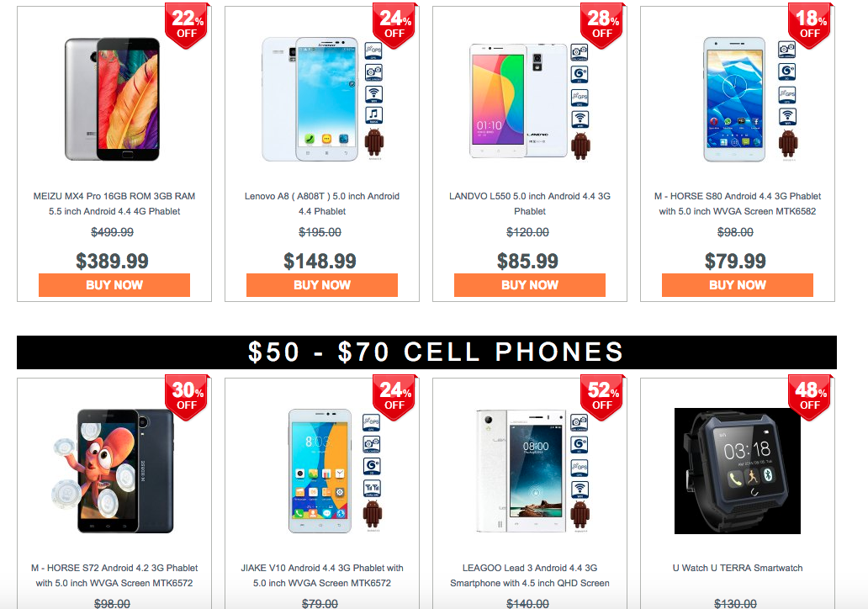The width and height of the screenshot is (868, 609).
Task: Click the Android KitKat icon beside Lenovo A8
Action: coord(374,144)
